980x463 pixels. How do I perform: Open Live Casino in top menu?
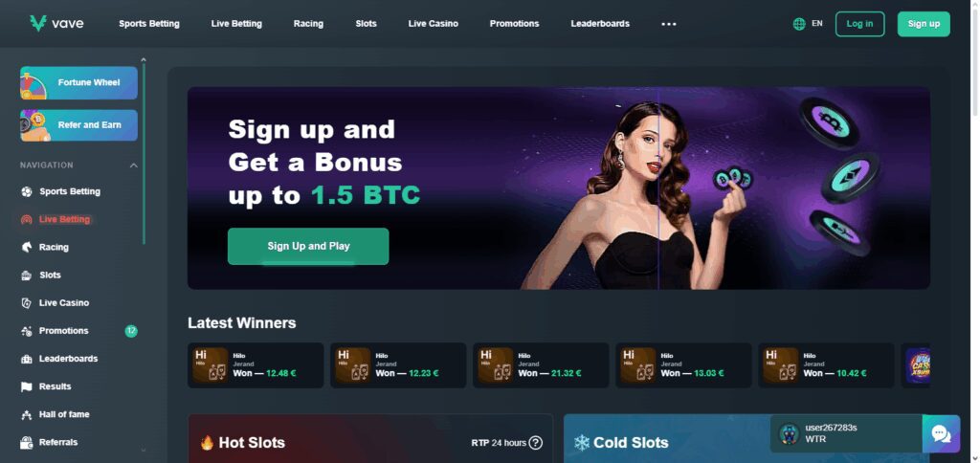coord(434,24)
